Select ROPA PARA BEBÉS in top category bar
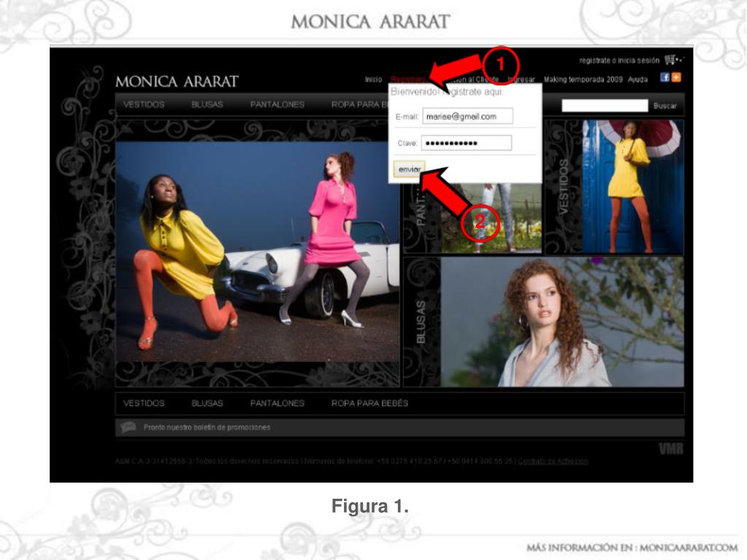This screenshot has height=560, width=747. coord(360,104)
